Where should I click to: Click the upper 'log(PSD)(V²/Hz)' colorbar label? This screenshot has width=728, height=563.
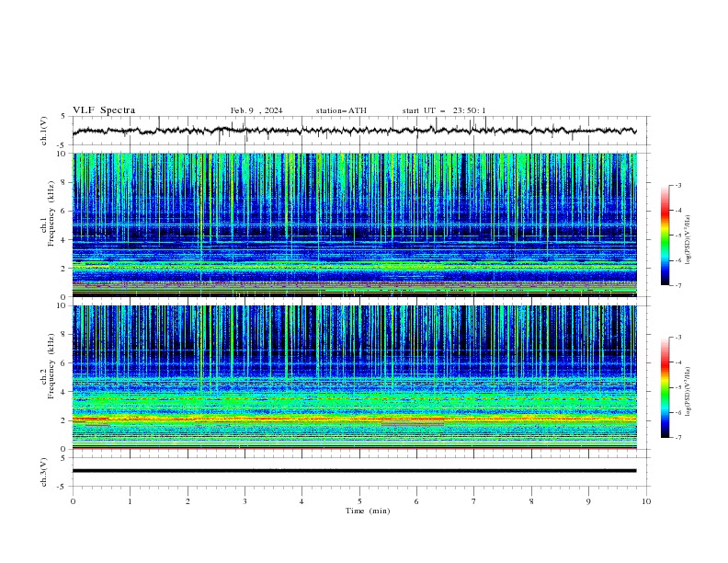(x=688, y=240)
